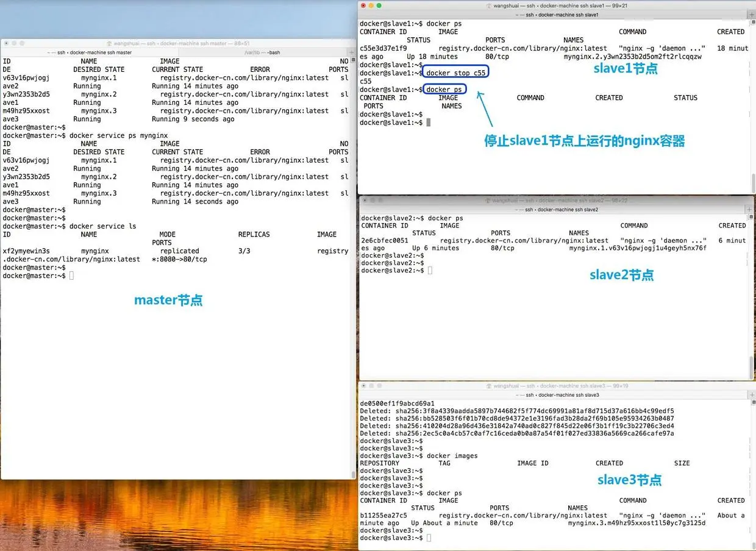This screenshot has height=551, width=756.
Task: Click the home folder icon in slave2 title bar
Action: point(487,200)
